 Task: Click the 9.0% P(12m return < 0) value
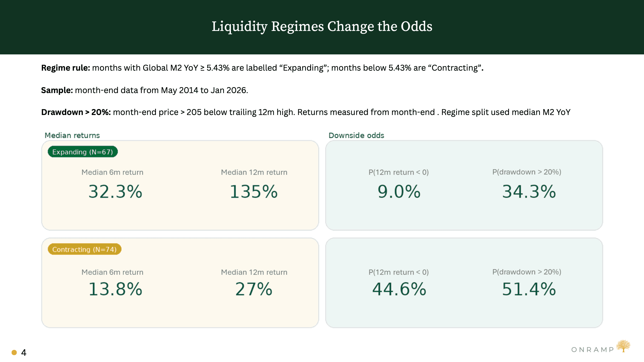tap(399, 192)
